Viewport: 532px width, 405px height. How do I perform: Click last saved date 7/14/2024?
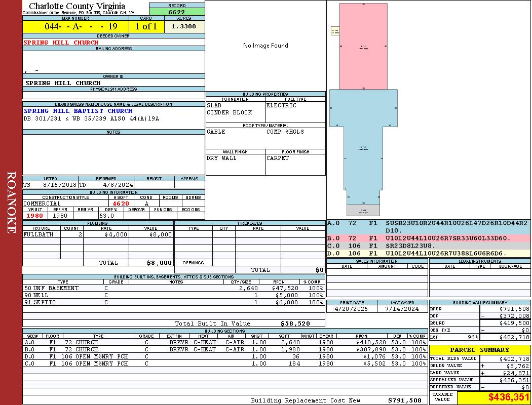pos(402,309)
